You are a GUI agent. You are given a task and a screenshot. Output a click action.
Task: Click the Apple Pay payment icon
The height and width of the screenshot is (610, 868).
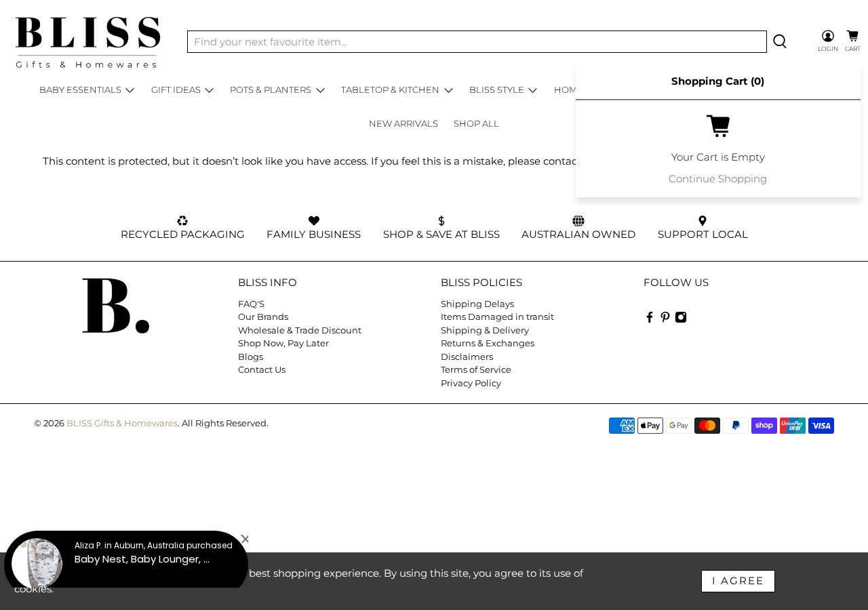tap(650, 426)
